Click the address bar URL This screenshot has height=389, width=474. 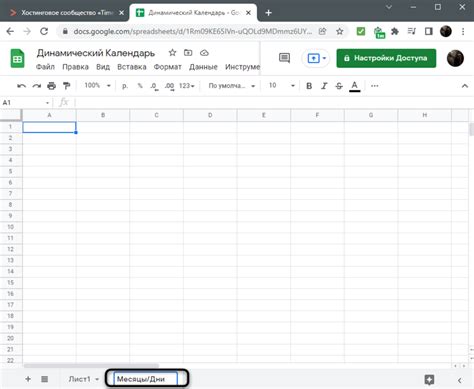(x=193, y=31)
